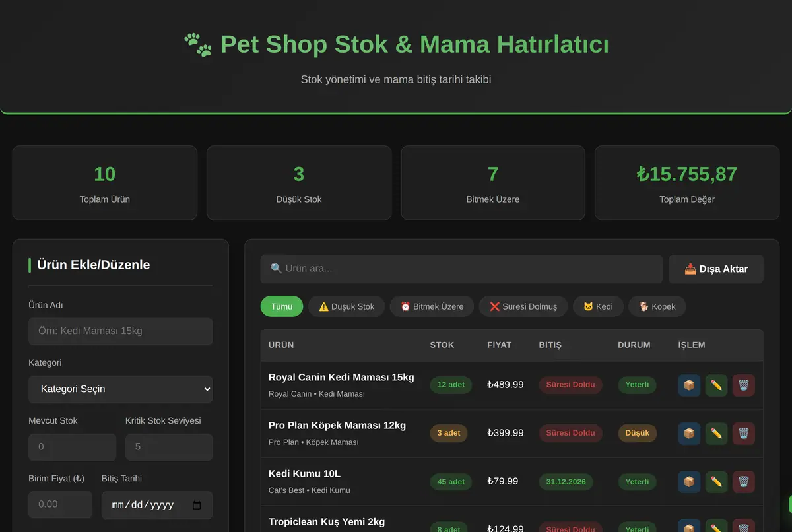
Task: Click price ₺79.99
Action: tap(503, 482)
